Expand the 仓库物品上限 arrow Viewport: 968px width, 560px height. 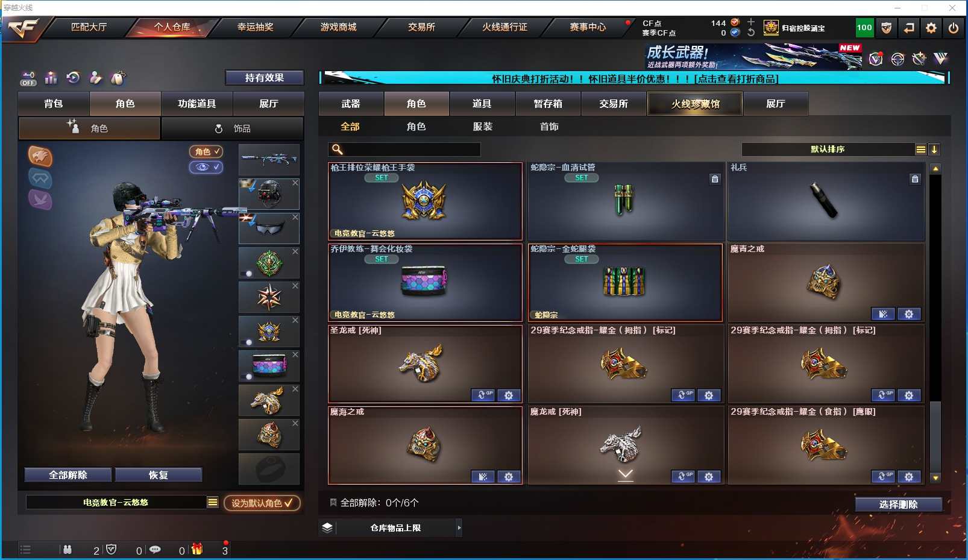coord(459,528)
